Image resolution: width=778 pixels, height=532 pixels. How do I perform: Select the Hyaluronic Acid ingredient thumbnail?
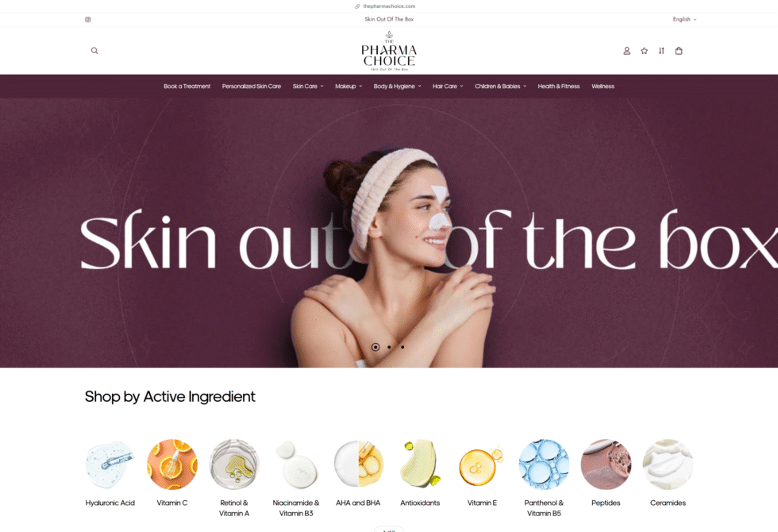110,464
